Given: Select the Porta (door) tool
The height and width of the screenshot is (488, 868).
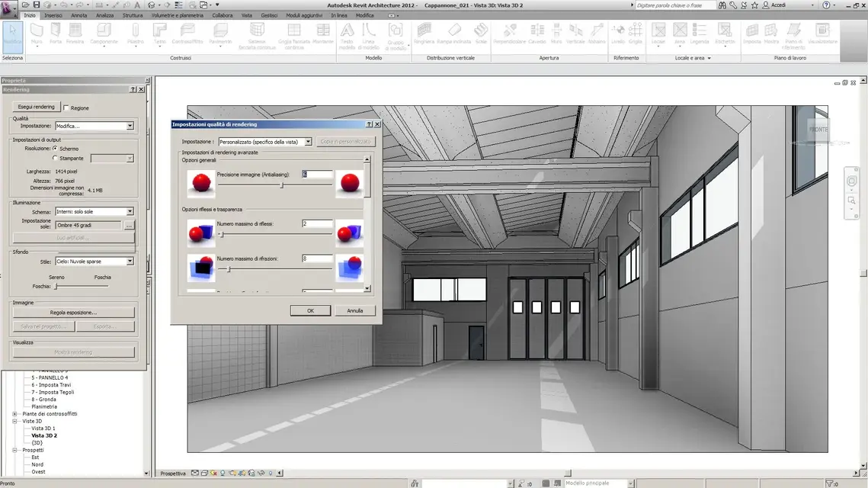Looking at the screenshot, I should (x=56, y=34).
